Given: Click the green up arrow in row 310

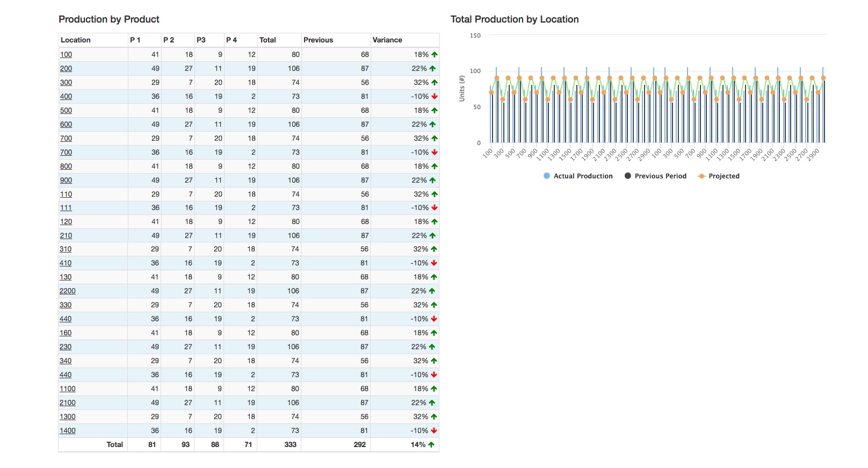Looking at the screenshot, I should tap(434, 249).
